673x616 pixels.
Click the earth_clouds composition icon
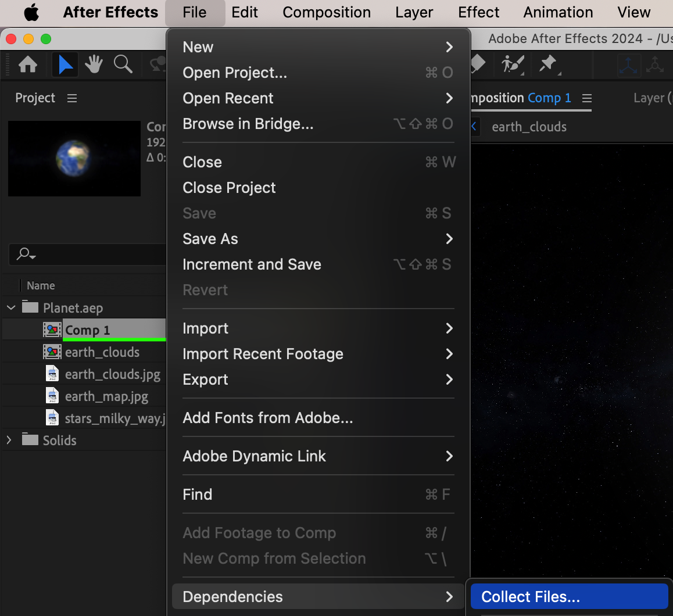52,352
